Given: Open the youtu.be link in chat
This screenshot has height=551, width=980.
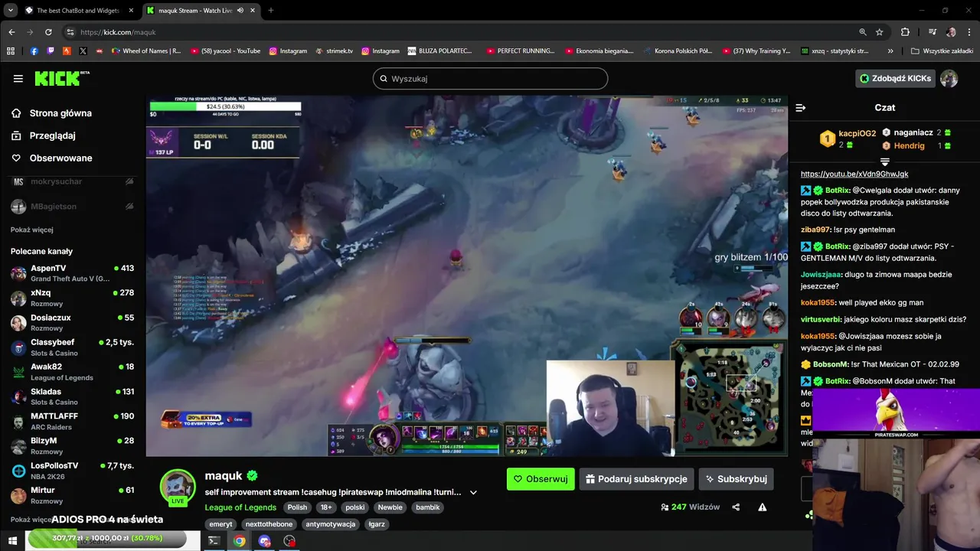Looking at the screenshot, I should 854,174.
